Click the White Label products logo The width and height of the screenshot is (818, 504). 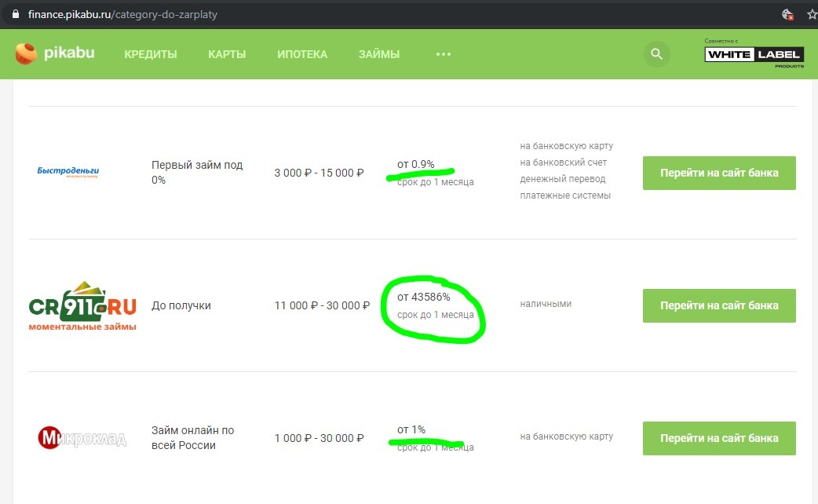click(754, 54)
